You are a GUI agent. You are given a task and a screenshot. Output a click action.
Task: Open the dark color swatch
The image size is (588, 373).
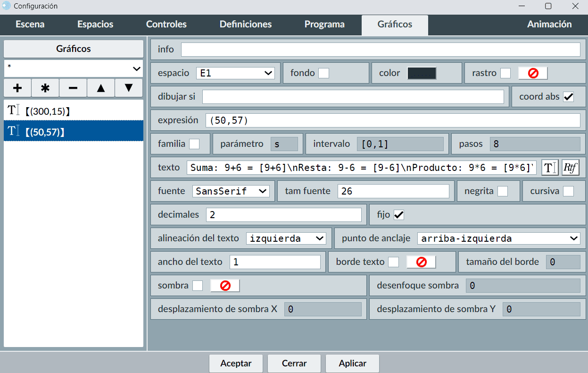pyautogui.click(x=422, y=73)
